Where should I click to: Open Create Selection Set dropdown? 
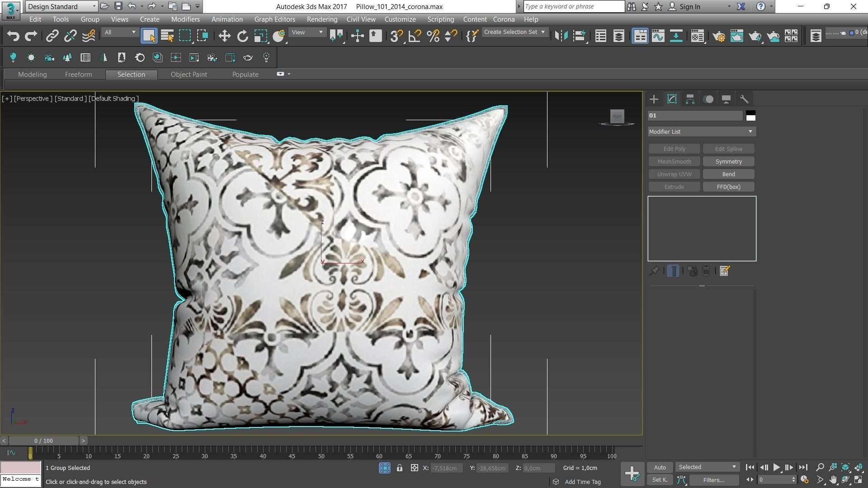coord(514,32)
